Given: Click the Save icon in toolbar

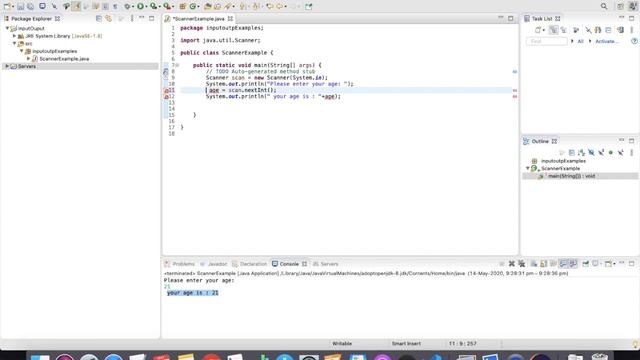Looking at the screenshot, I should 20,6.
